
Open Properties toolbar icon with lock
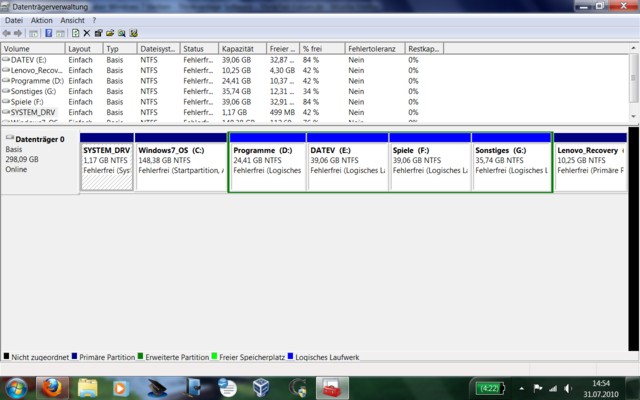click(x=98, y=33)
